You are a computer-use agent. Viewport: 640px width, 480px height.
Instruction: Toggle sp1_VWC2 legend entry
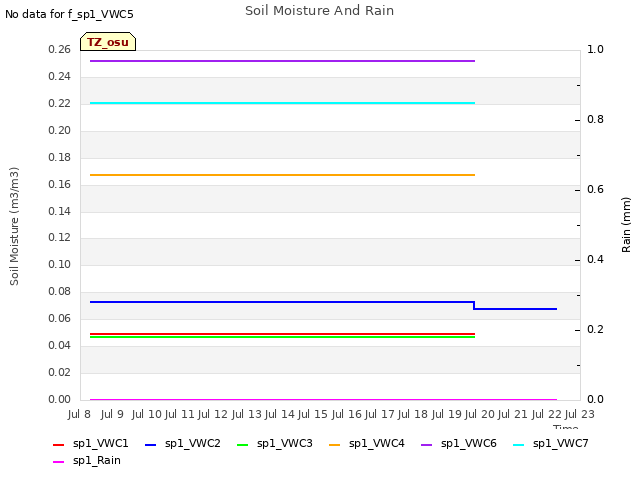(182, 444)
